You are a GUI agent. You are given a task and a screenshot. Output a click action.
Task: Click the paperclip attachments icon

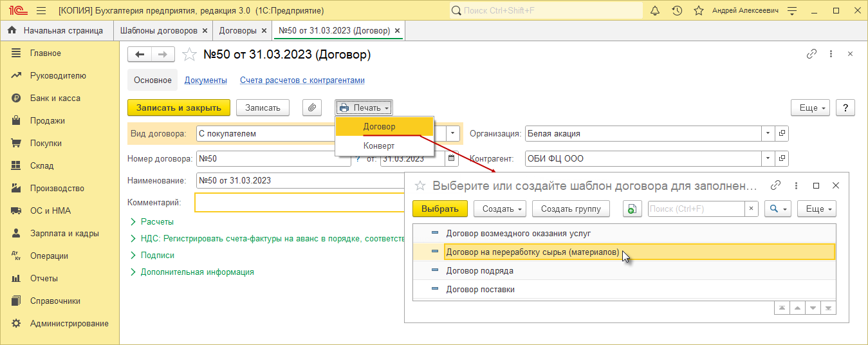tap(311, 107)
